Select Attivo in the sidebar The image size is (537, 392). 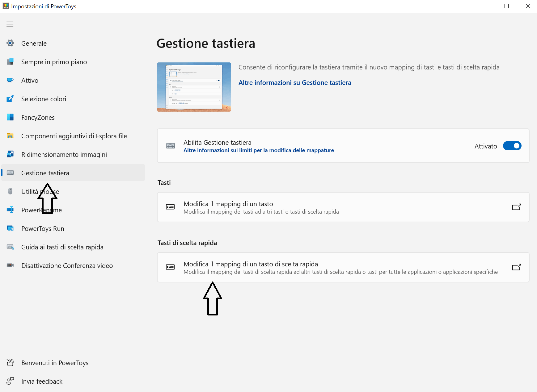[x=73, y=80]
